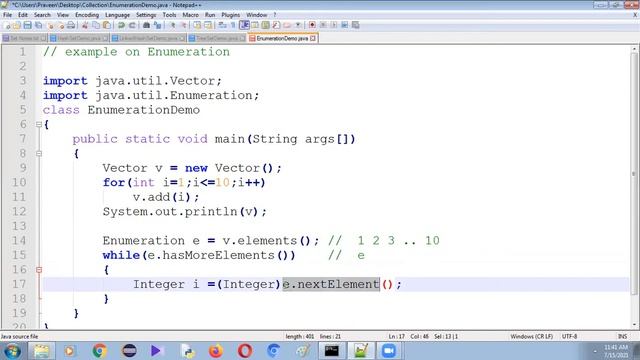Open the Macro menu
640x360 pixels.
coord(190,15)
